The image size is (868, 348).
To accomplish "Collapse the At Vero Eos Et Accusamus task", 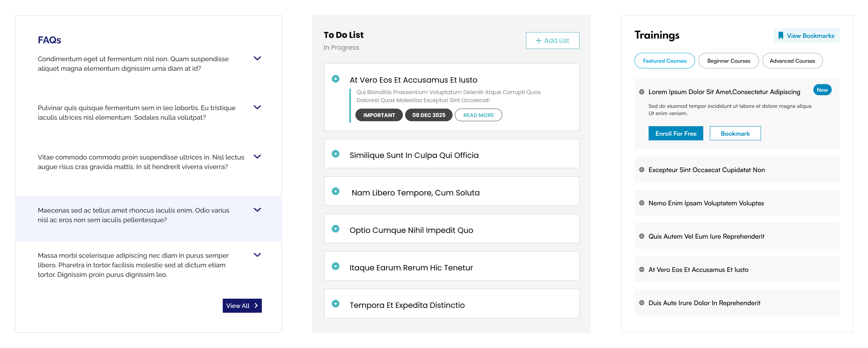I will [336, 79].
